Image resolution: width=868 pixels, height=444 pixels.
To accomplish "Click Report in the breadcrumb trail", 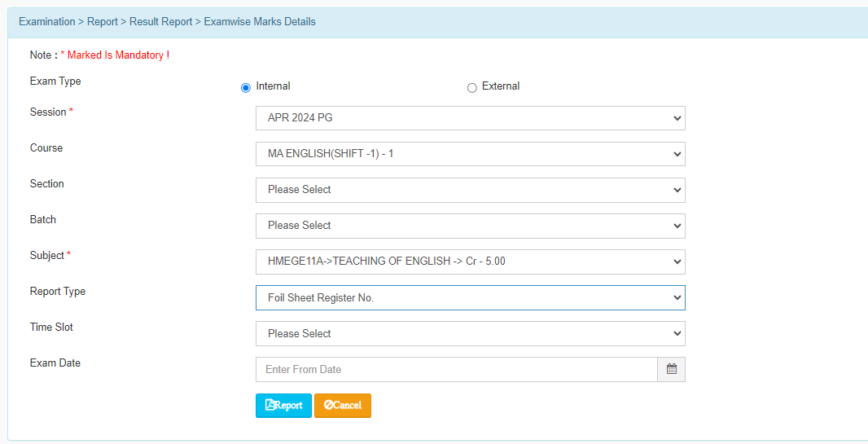I will (103, 22).
